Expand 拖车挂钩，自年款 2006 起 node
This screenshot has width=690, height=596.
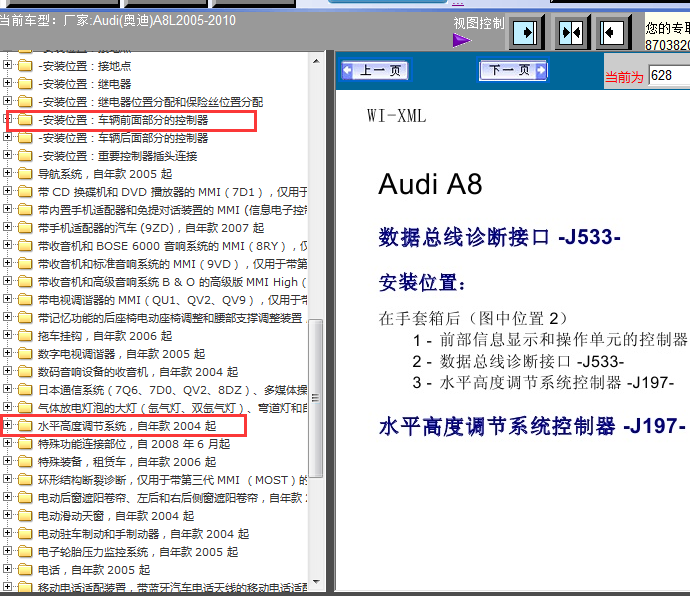coord(7,335)
